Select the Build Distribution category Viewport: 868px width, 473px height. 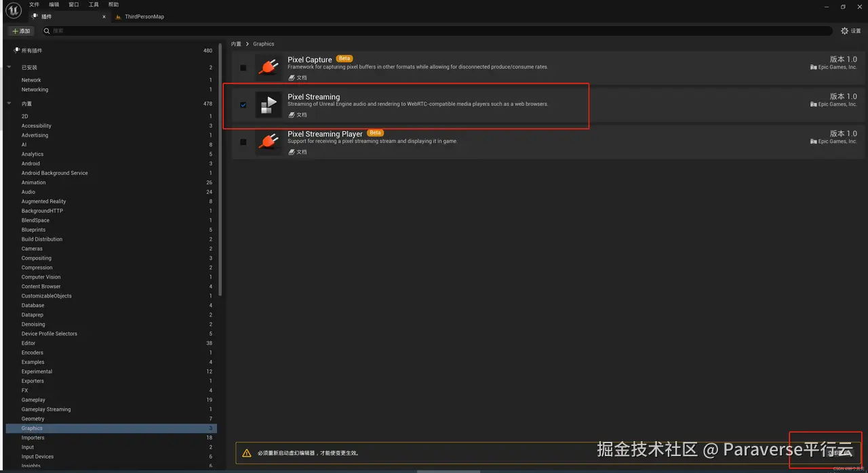tap(112, 239)
